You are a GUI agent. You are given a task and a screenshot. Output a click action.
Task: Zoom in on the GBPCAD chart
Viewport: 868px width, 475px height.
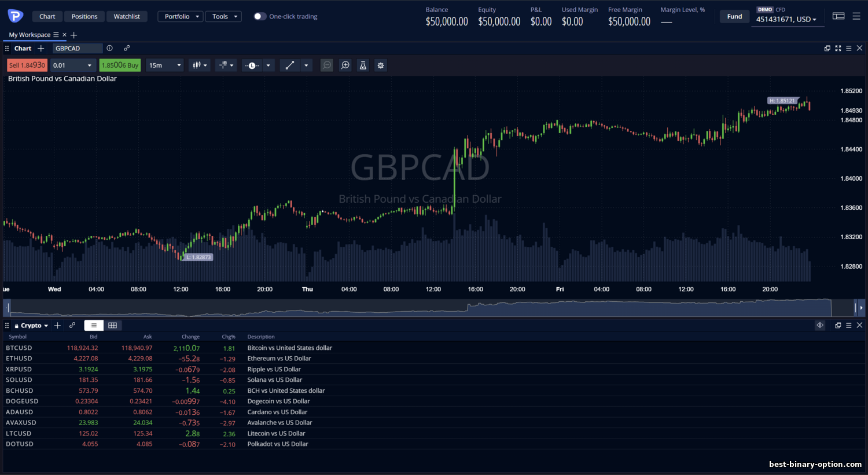tap(345, 65)
